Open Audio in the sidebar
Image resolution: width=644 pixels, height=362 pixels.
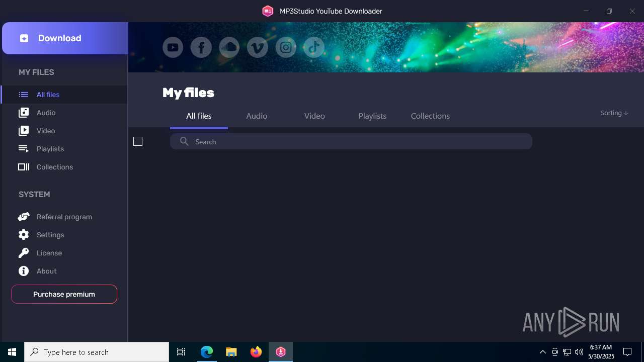(64, 113)
